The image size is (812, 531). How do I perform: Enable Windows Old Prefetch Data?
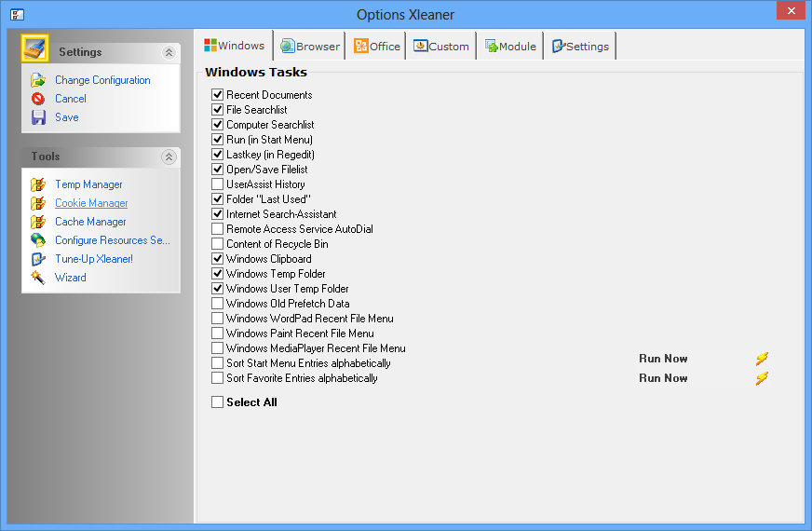218,304
